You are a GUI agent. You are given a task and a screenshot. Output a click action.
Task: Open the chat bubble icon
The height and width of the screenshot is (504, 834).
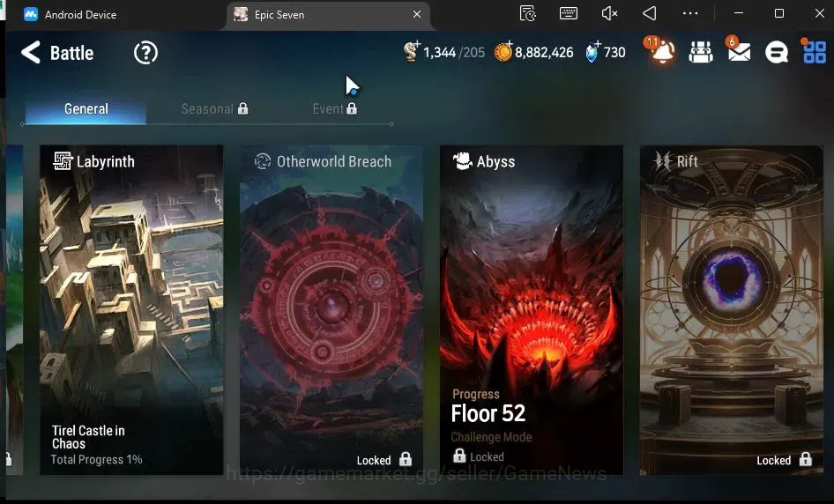[x=776, y=52]
